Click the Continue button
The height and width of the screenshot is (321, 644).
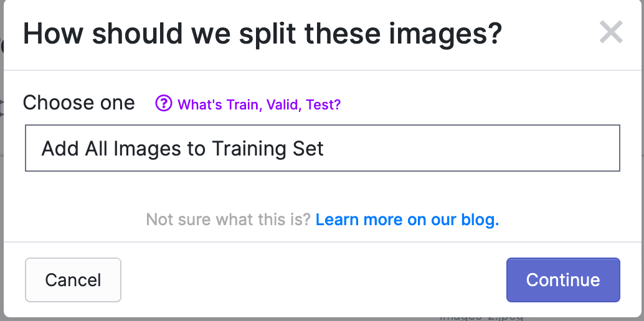(x=563, y=280)
